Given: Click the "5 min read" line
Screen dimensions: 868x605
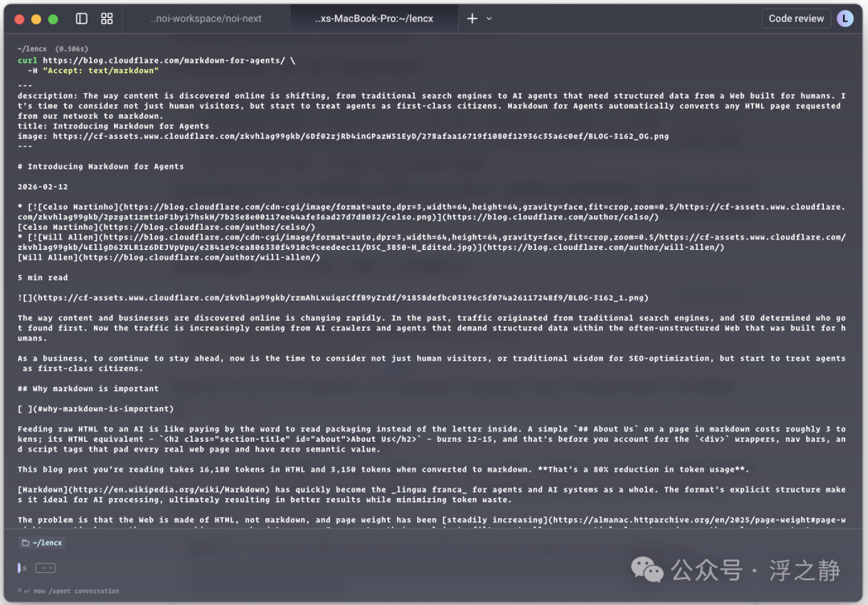Looking at the screenshot, I should 43,278.
